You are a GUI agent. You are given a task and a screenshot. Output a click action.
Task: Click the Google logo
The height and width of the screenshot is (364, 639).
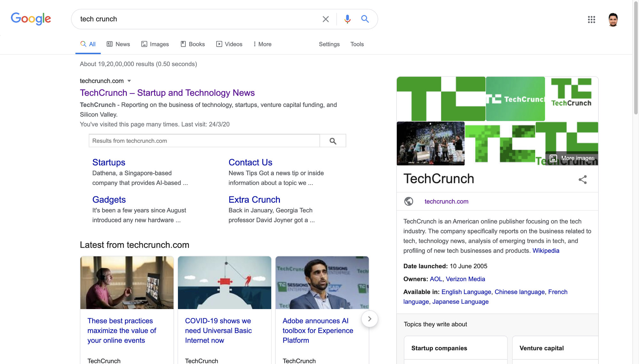(31, 19)
